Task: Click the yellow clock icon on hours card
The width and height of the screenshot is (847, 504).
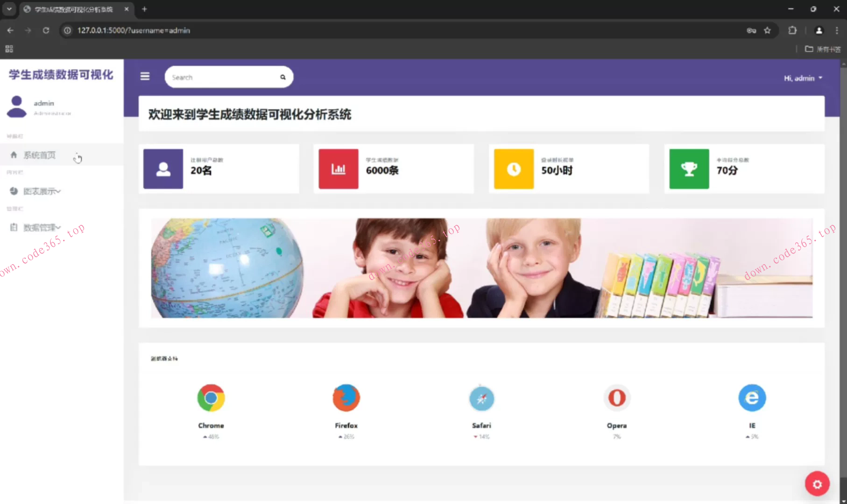Action: (x=514, y=168)
